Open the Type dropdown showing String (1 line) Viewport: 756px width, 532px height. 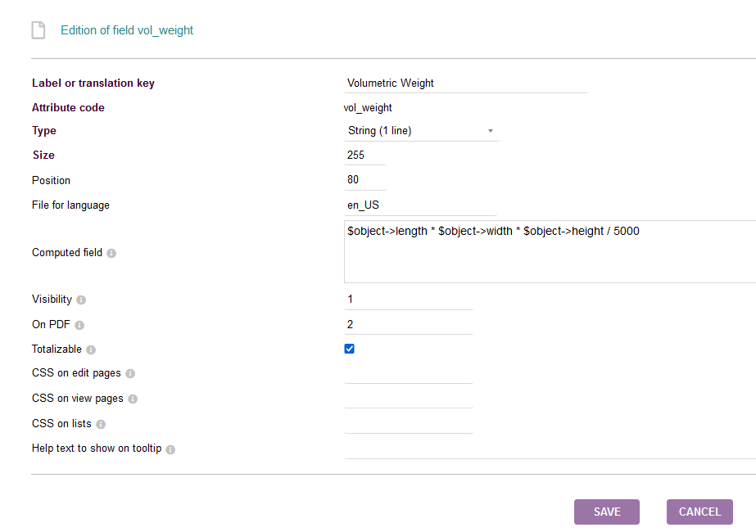click(x=421, y=131)
